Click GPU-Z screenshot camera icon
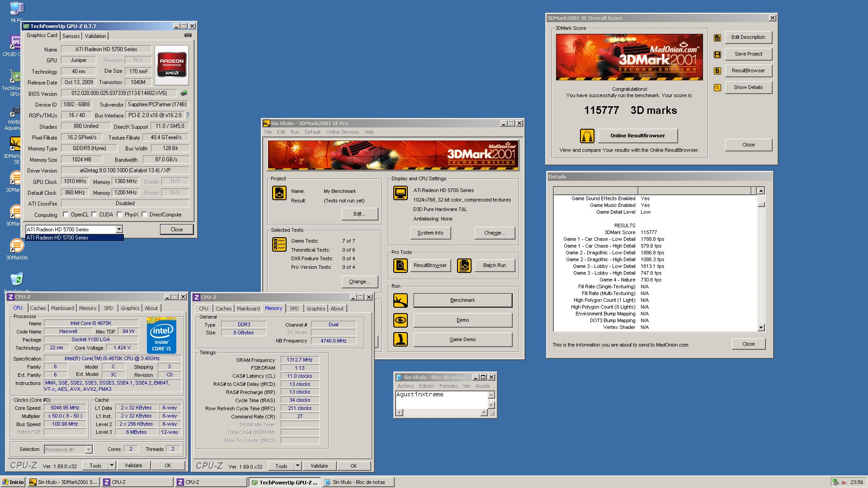The height and width of the screenshot is (488, 868). click(188, 35)
